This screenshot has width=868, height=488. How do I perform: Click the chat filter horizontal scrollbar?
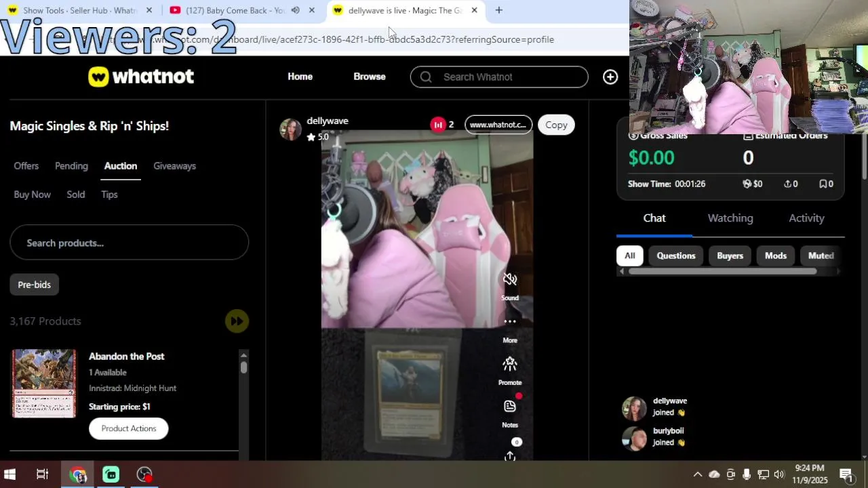[723, 272]
